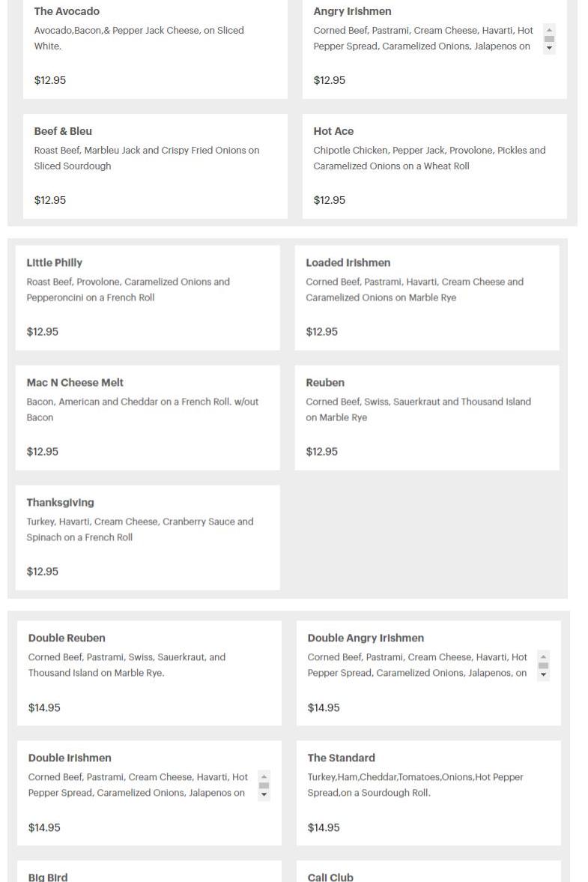
Task: Open The Avocado sandwich item
Action: [67, 11]
